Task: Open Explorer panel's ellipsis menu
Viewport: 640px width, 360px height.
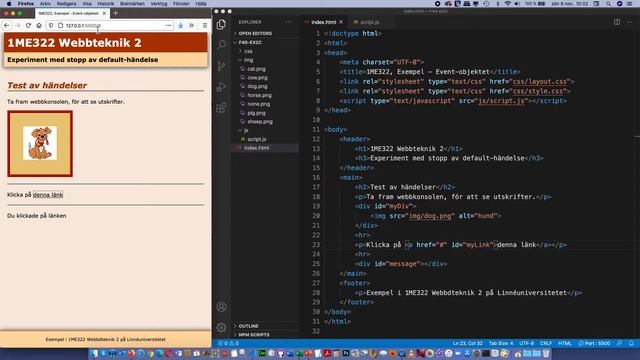Action: point(288,22)
